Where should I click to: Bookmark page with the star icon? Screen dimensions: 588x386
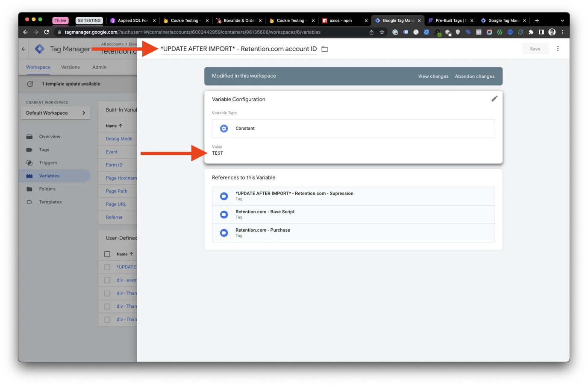382,32
